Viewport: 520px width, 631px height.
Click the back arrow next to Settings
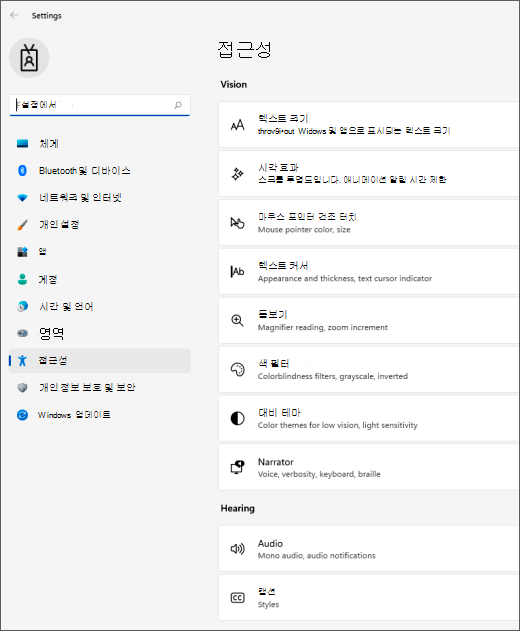(x=14, y=15)
